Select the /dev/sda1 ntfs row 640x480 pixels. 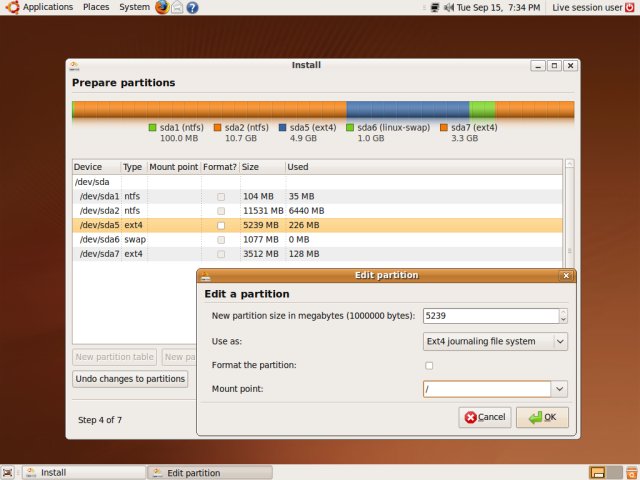317,196
